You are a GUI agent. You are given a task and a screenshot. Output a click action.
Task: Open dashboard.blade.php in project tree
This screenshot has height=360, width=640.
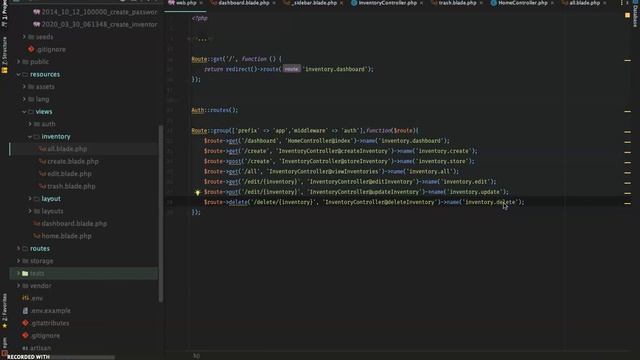coord(70,224)
